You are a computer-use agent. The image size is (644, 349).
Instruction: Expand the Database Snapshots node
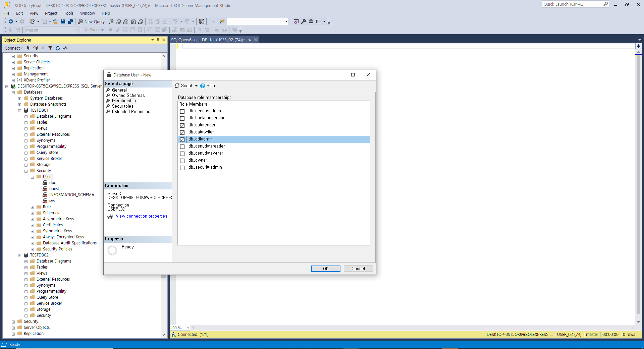pos(19,105)
